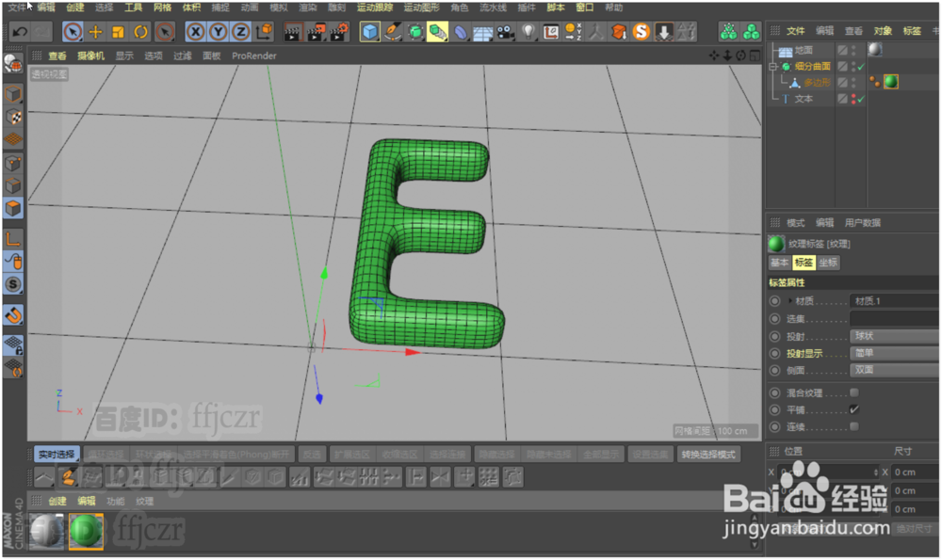Click the Magnet snap icon in sidebar
The image size is (942, 560).
[x=13, y=314]
